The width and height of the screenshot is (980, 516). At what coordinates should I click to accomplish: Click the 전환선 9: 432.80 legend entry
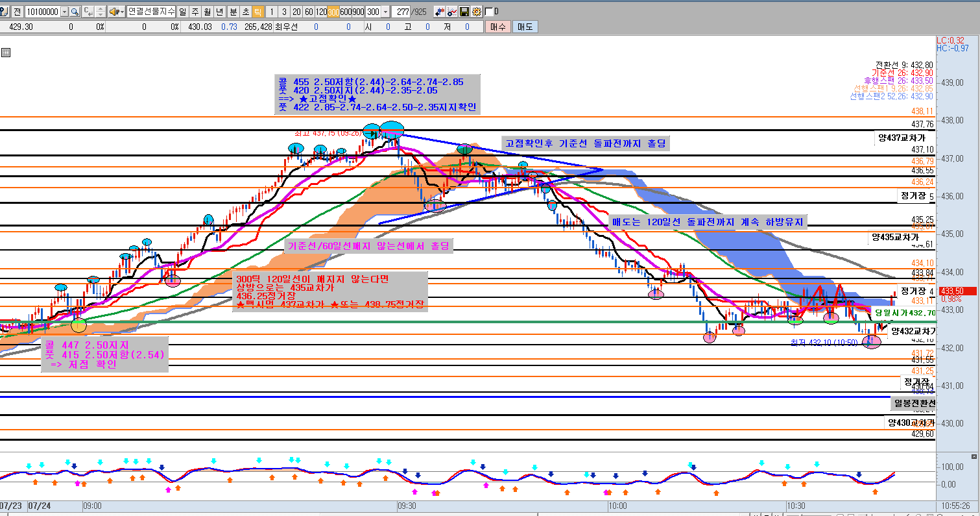click(x=903, y=65)
